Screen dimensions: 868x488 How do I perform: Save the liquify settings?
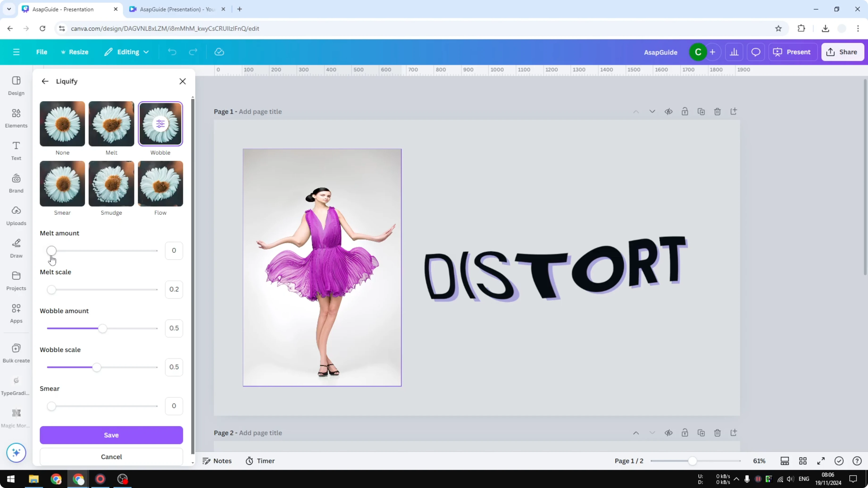pos(111,435)
